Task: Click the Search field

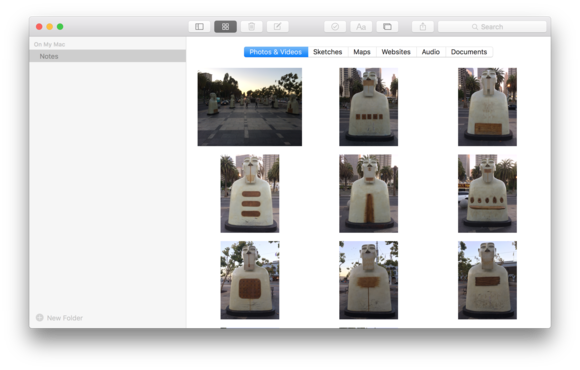Action: pyautogui.click(x=492, y=27)
